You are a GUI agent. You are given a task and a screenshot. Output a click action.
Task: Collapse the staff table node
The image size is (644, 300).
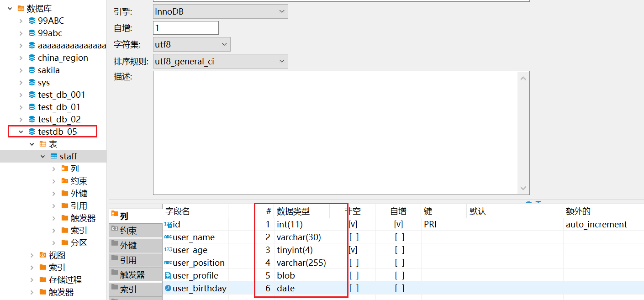click(x=43, y=156)
